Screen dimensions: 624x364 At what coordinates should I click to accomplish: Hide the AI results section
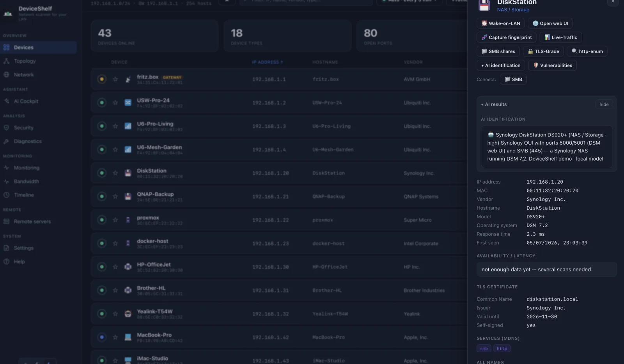click(604, 104)
